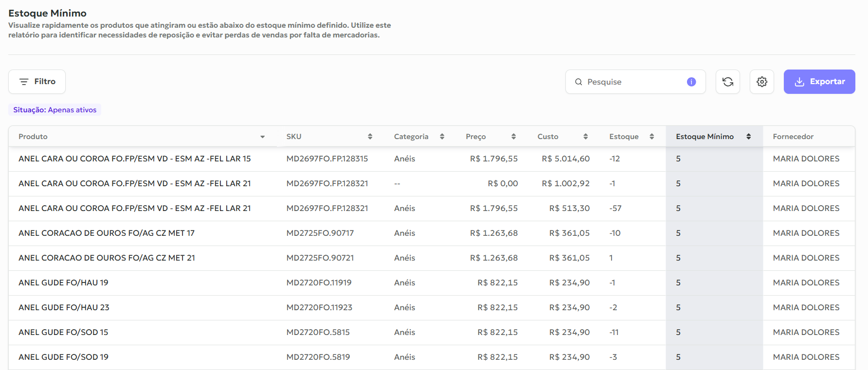Click stock value '-57'
Screen dimensions: 868x370
tap(615, 208)
